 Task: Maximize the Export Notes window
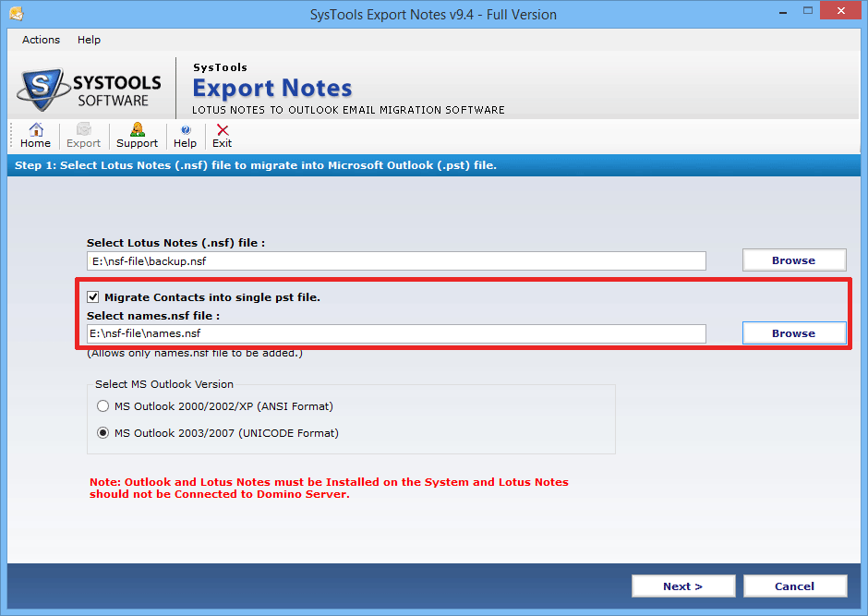tap(808, 12)
